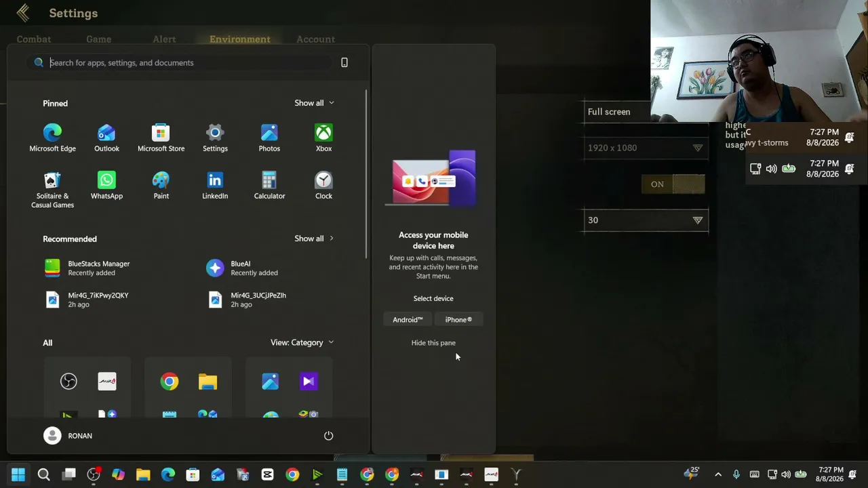Open the Xbox app
Image resolution: width=868 pixels, height=488 pixels.
pyautogui.click(x=323, y=138)
